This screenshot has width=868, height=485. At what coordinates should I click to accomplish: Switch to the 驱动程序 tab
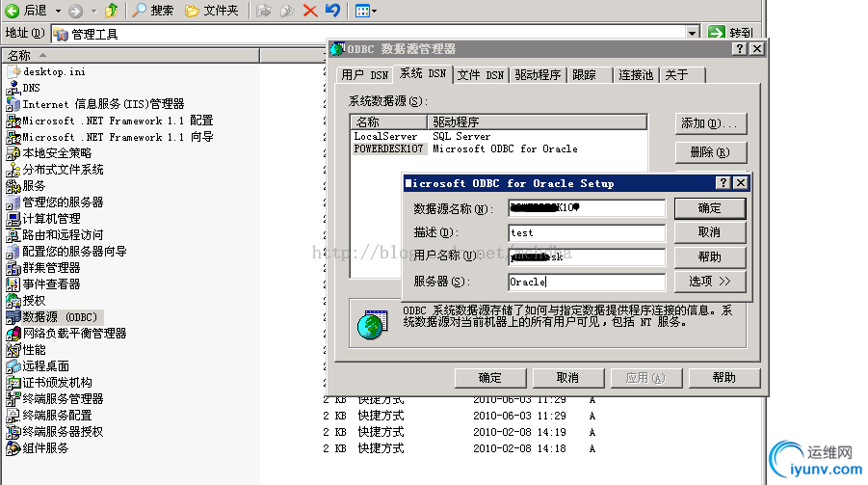coord(538,75)
